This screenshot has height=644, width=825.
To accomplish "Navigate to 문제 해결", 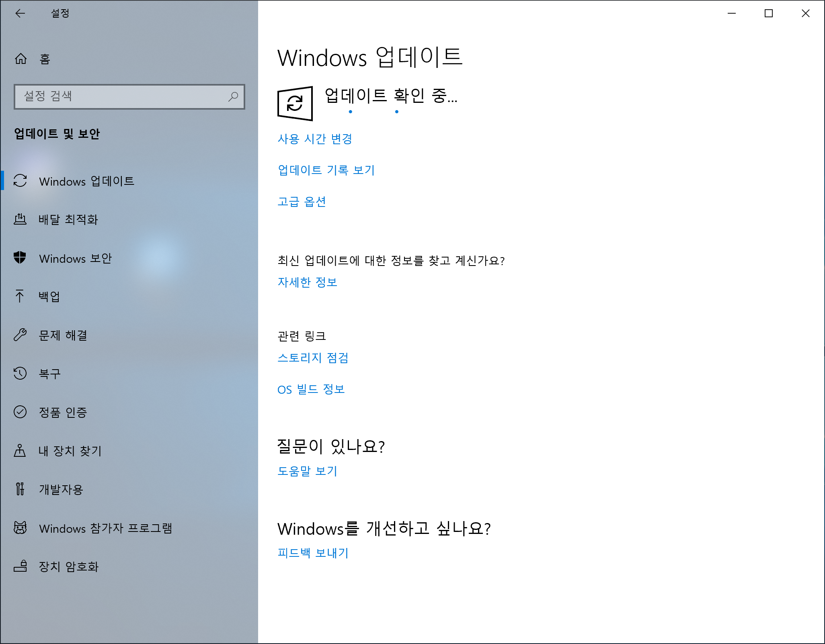I will click(x=129, y=335).
